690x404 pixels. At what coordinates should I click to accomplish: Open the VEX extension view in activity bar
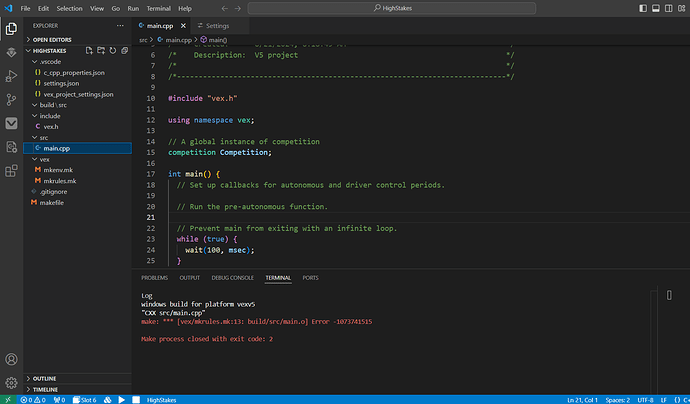[x=11, y=52]
